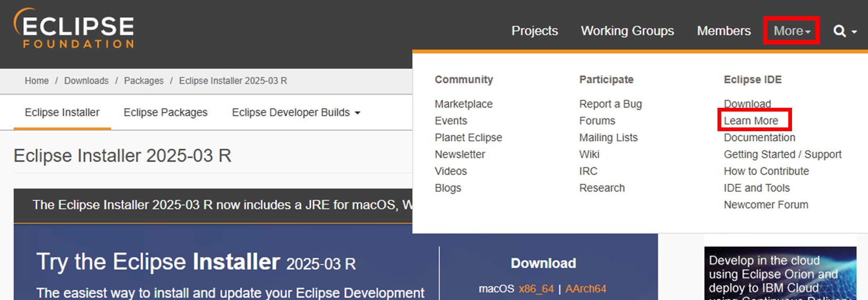Open the Downloads breadcrumb link
Image resolution: width=868 pixels, height=300 pixels.
coord(86,80)
